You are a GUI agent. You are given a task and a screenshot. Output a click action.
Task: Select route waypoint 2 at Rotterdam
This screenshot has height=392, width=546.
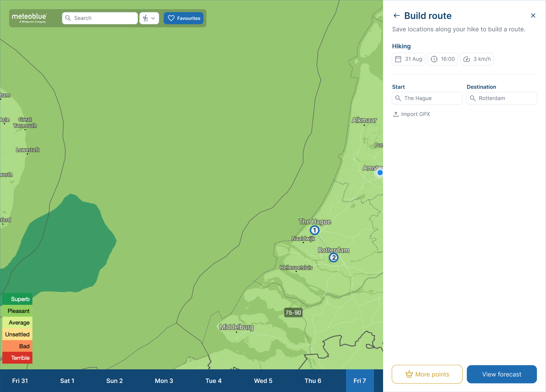click(334, 258)
